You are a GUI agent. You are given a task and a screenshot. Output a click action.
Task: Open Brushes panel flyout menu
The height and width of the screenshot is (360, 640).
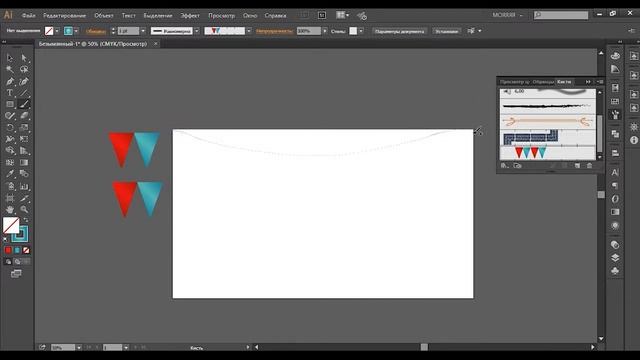pos(600,82)
